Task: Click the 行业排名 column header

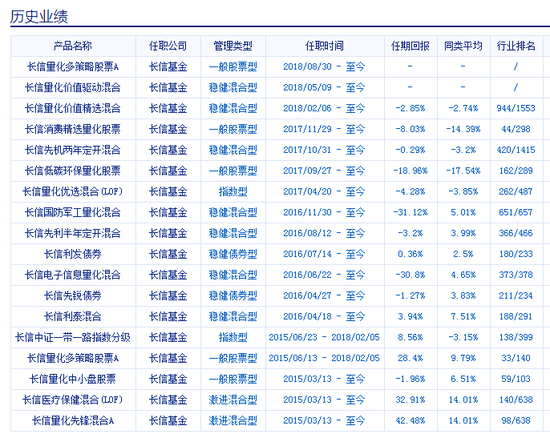Action: click(516, 46)
